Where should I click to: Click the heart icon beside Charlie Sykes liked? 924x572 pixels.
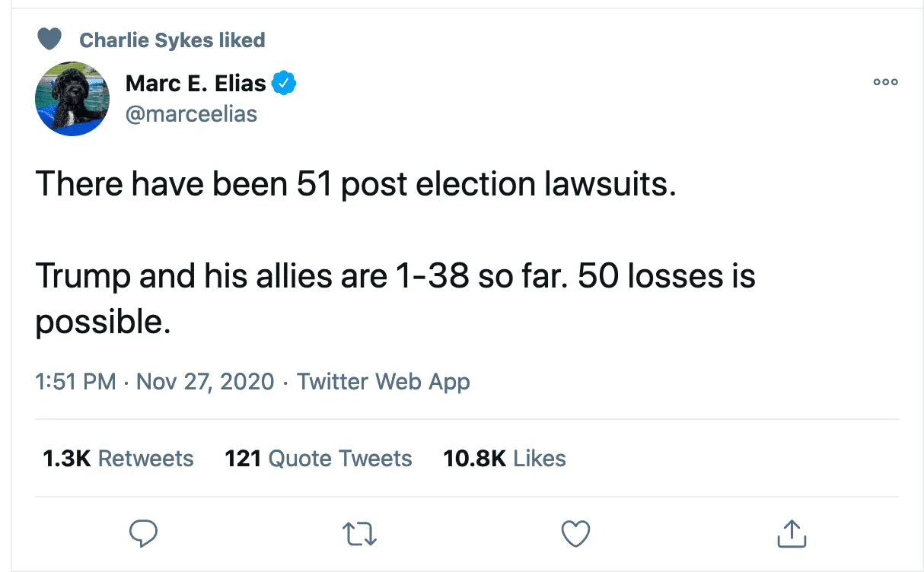(x=49, y=39)
